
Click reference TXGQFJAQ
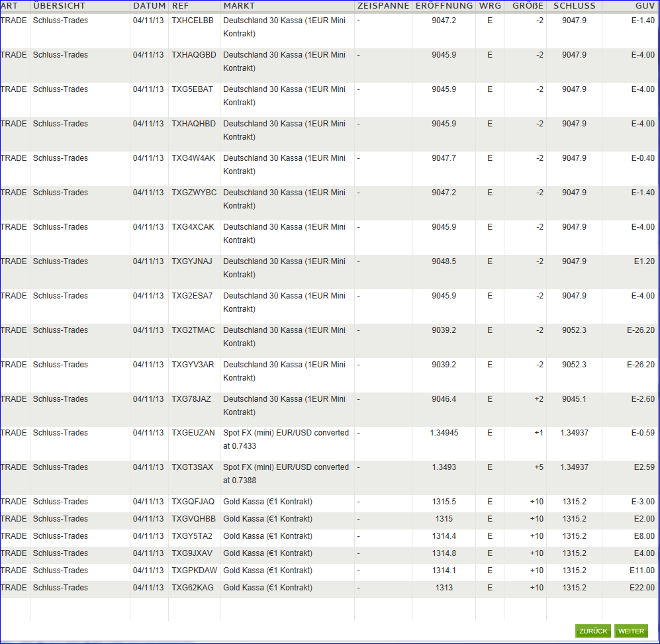click(193, 502)
